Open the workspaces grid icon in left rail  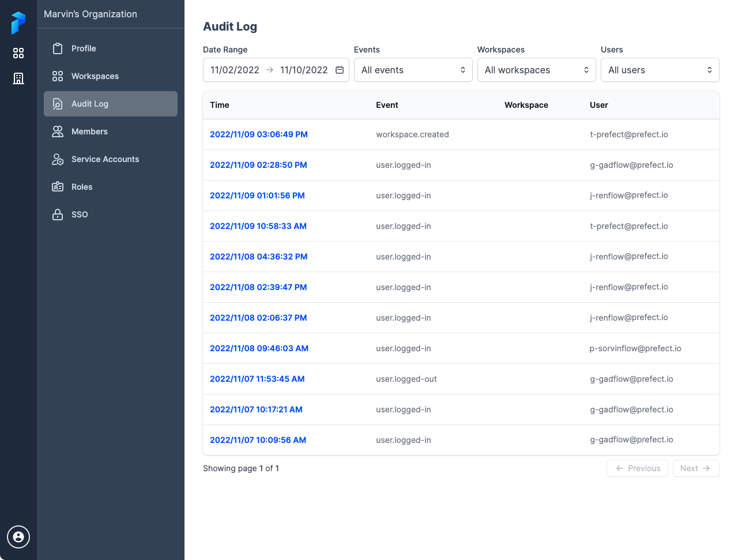coord(18,53)
